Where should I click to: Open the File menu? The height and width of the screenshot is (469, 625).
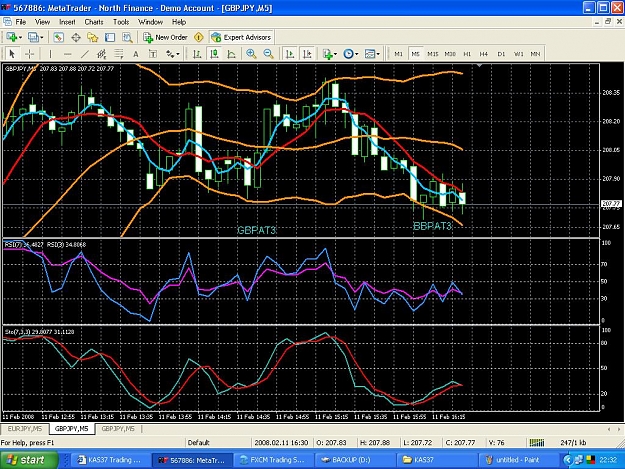pyautogui.click(x=20, y=22)
